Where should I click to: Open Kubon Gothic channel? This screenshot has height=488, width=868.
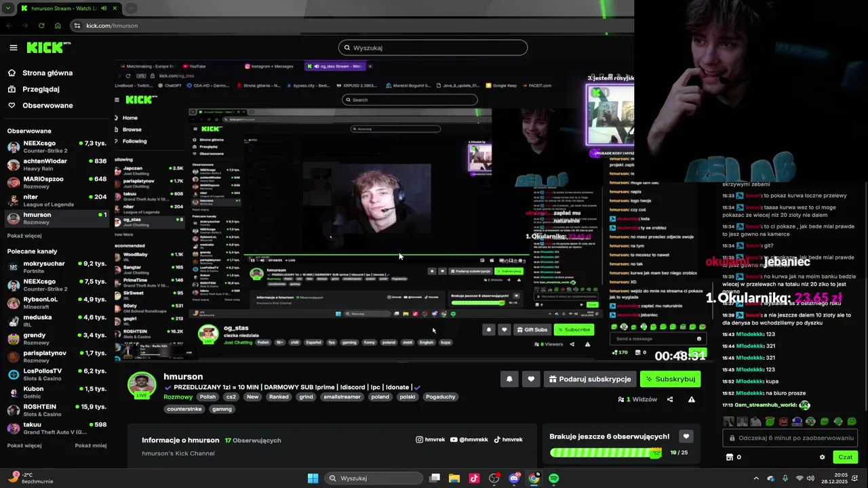[x=56, y=392]
